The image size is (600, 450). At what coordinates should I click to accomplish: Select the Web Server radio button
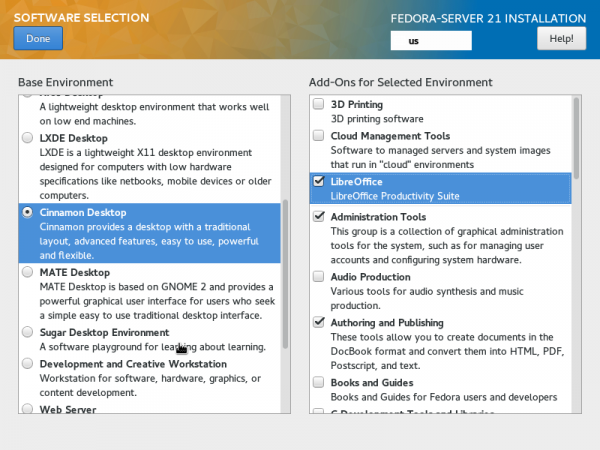click(28, 408)
